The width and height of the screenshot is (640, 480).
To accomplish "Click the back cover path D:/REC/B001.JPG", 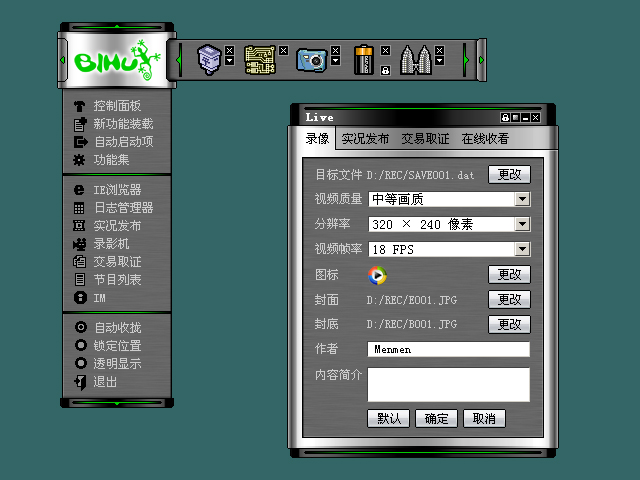I will 411,324.
